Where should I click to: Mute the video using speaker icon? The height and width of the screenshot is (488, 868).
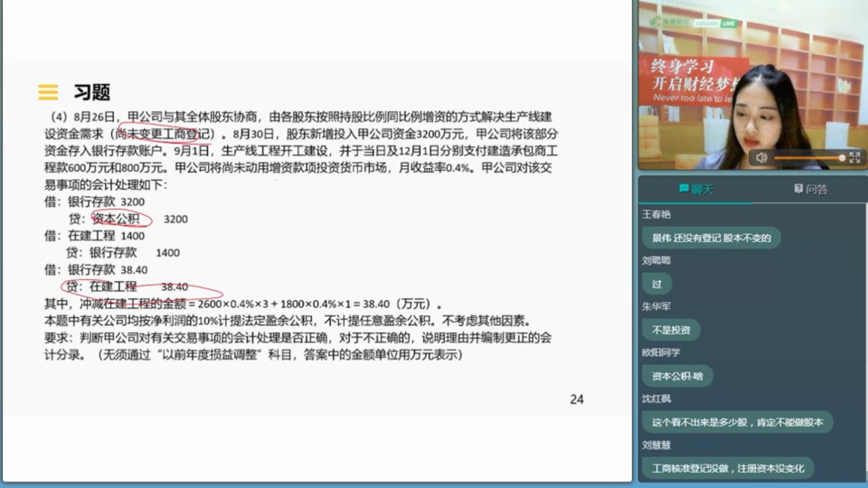tap(761, 158)
